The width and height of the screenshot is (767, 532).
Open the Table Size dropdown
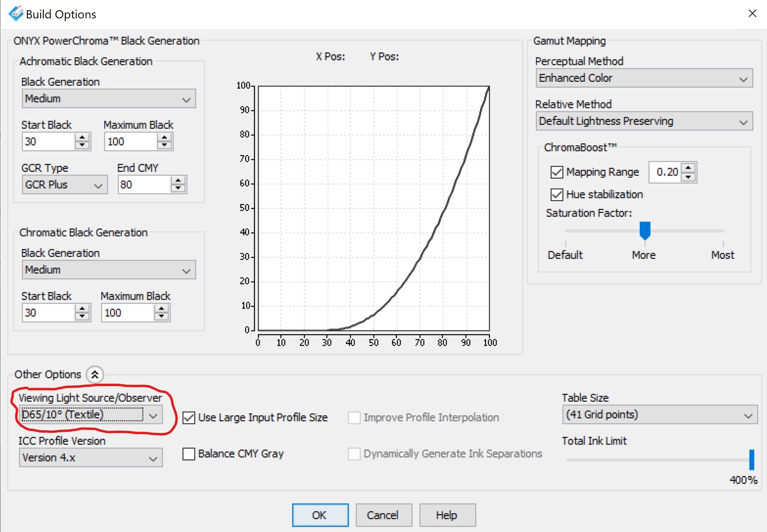click(x=659, y=415)
